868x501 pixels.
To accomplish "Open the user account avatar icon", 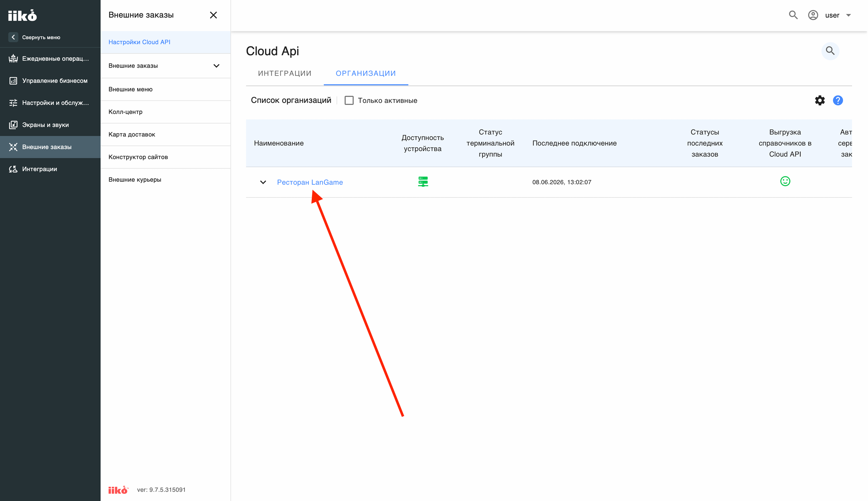I will click(x=813, y=15).
